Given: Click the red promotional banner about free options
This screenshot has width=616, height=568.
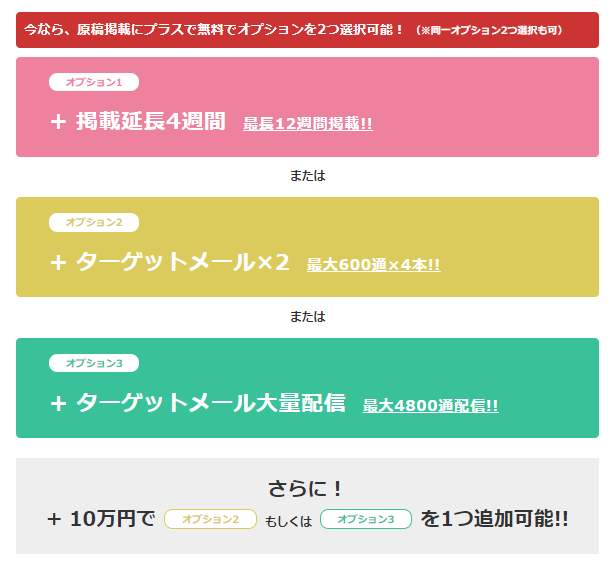Looking at the screenshot, I should [307, 30].
